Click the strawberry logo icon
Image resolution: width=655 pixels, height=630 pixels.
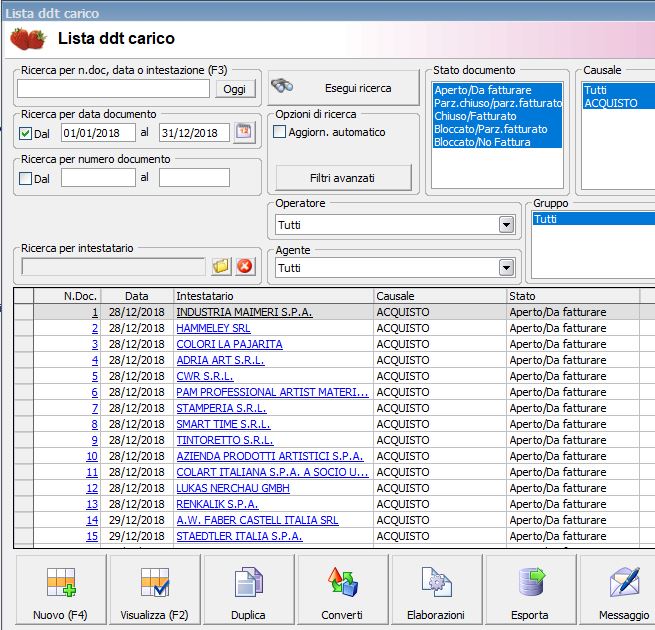coord(28,38)
